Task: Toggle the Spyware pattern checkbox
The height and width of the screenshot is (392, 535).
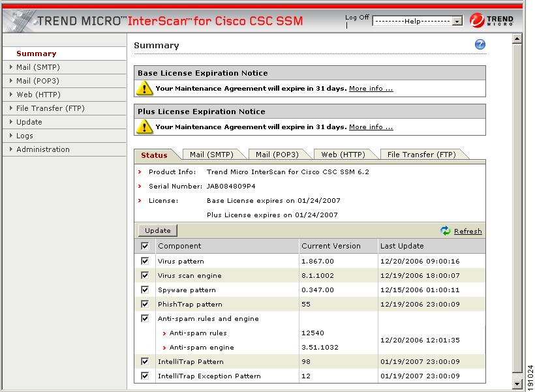Action: [x=145, y=290]
